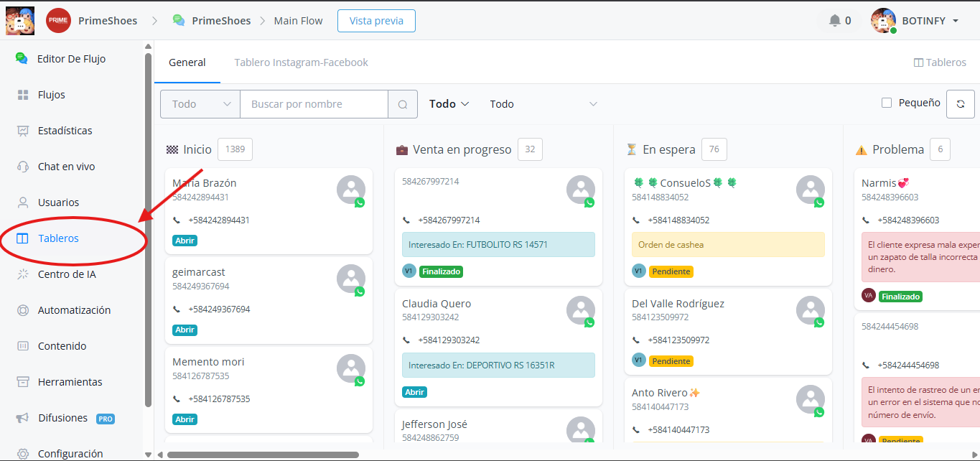Click geimarcast's contact avatar

(x=350, y=279)
